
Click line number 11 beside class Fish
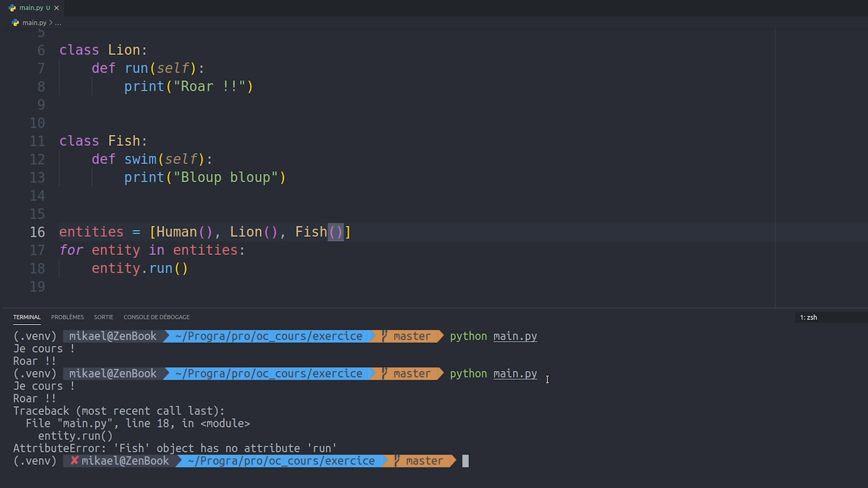37,141
